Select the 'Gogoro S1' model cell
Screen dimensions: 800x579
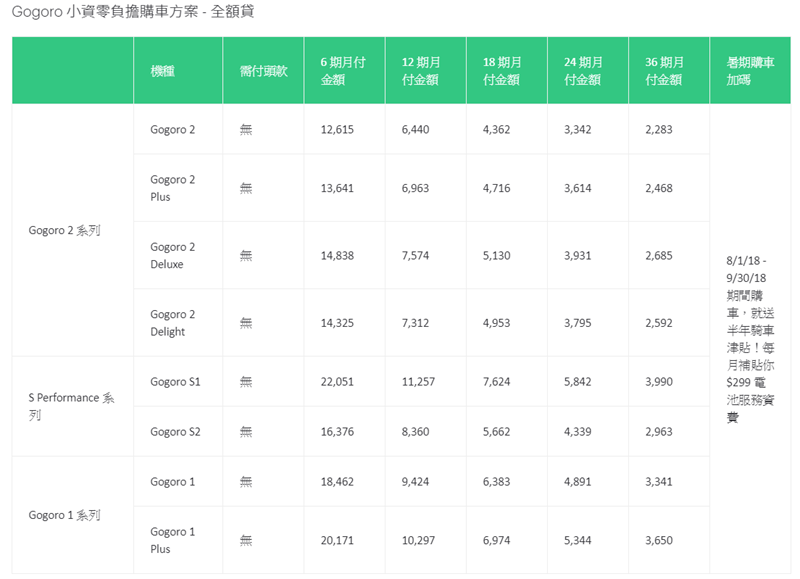(175, 382)
